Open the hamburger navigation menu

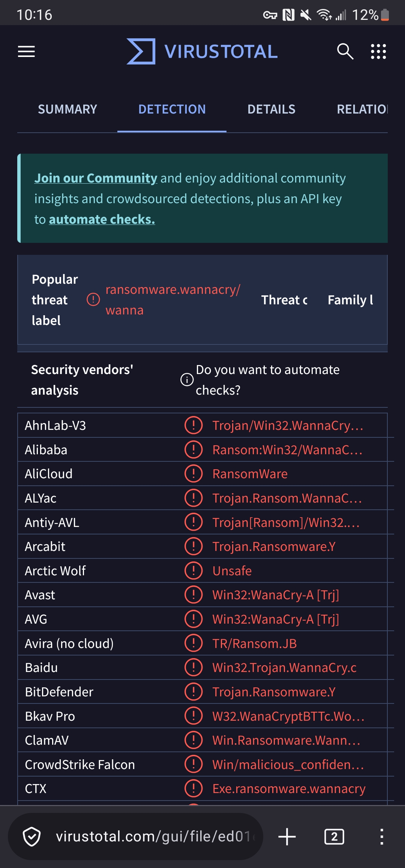coord(26,51)
